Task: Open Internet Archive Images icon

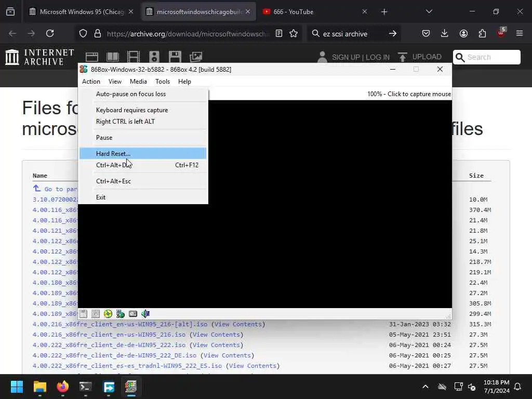Action: point(196,57)
